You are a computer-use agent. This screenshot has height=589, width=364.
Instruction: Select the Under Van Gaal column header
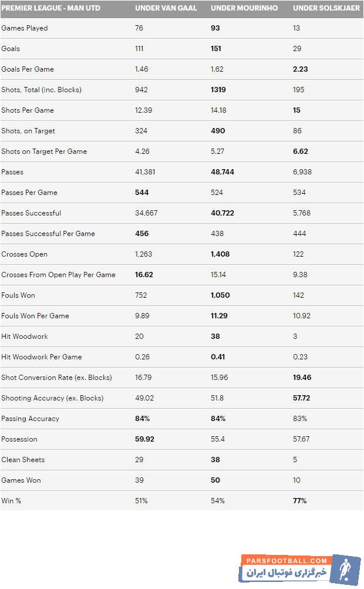pos(166,8)
